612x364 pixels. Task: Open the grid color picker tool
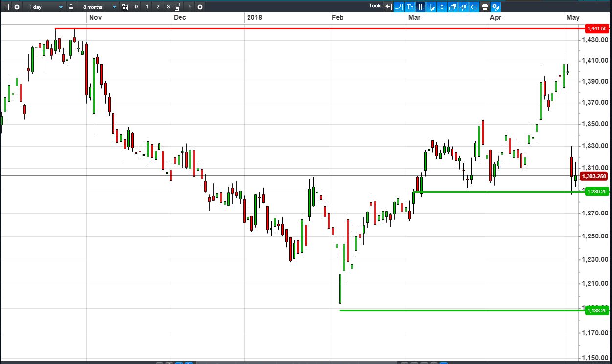431,7
